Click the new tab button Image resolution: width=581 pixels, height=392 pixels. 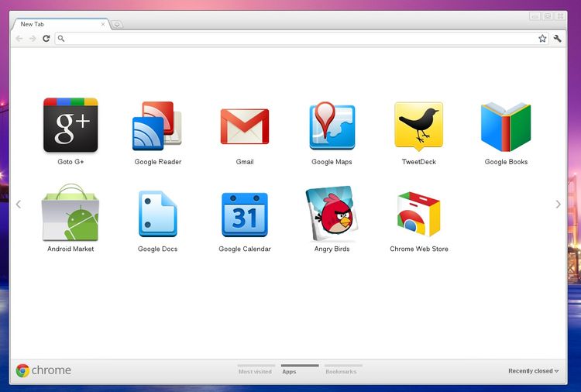point(117,24)
